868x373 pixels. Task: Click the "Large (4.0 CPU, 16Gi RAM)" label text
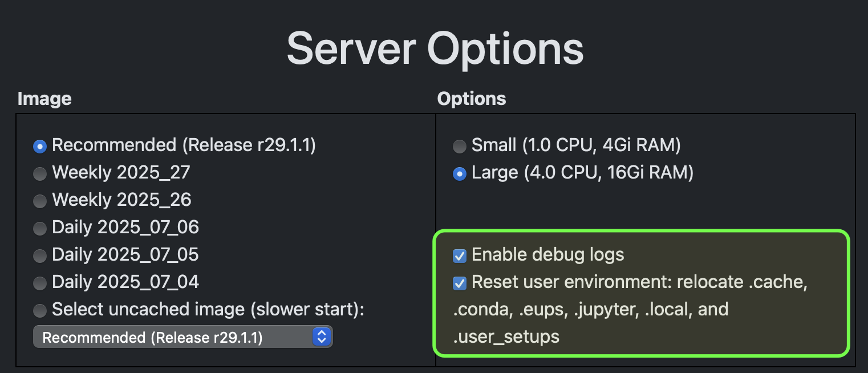coord(583,173)
